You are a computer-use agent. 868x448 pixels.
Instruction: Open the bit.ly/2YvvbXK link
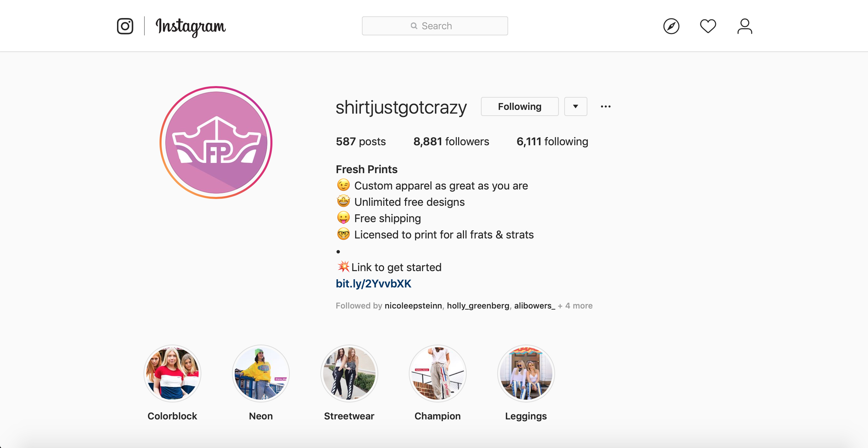click(x=373, y=284)
